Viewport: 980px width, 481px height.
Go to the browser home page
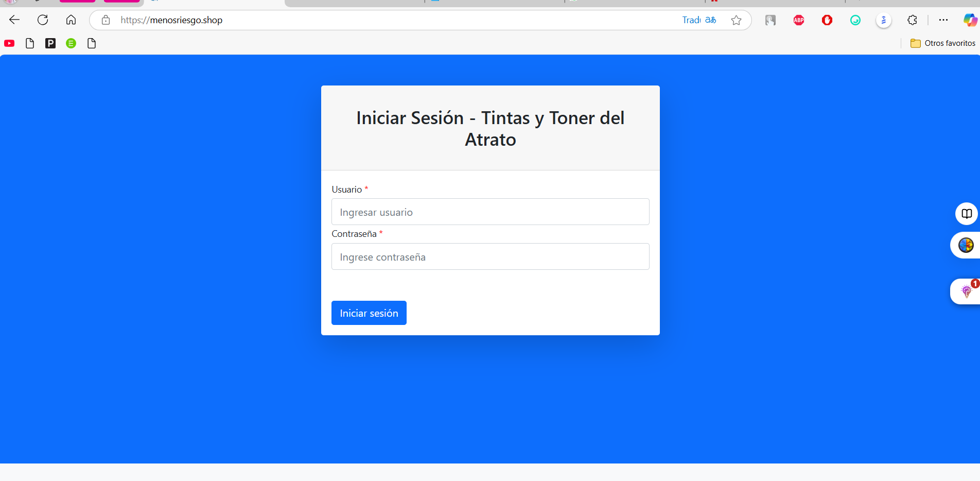pyautogui.click(x=71, y=20)
